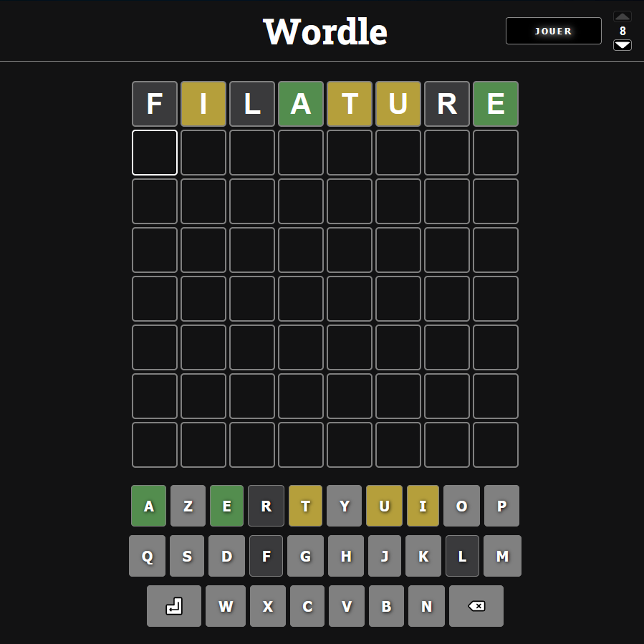Tap the green A key
The image size is (644, 644).
(x=149, y=506)
